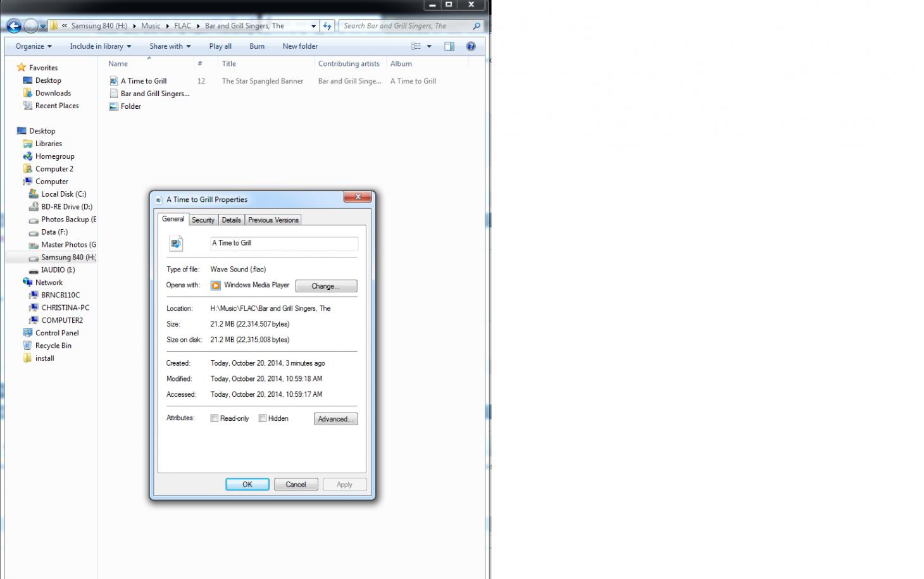Open Help via question mark icon
This screenshot has width=924, height=579.
pos(471,46)
